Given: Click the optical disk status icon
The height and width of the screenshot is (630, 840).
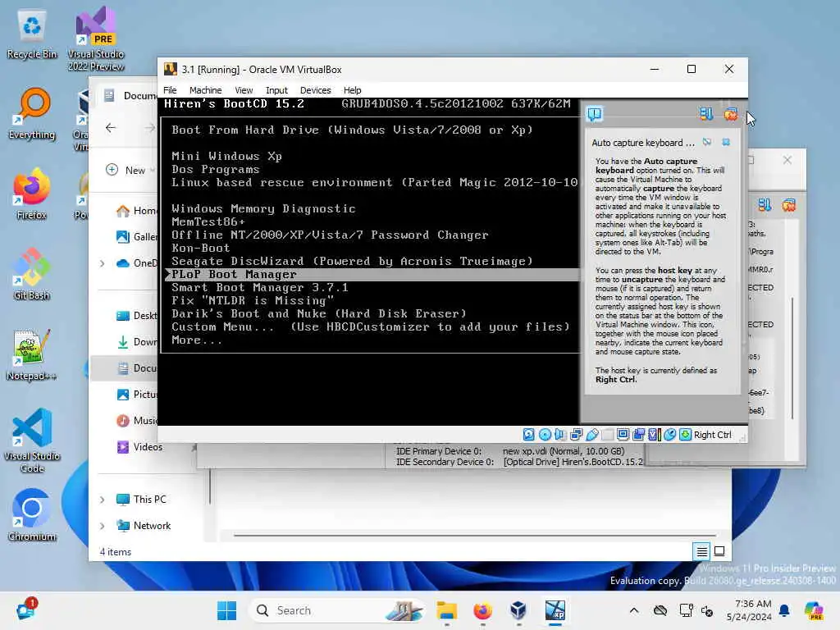Looking at the screenshot, I should coord(545,435).
